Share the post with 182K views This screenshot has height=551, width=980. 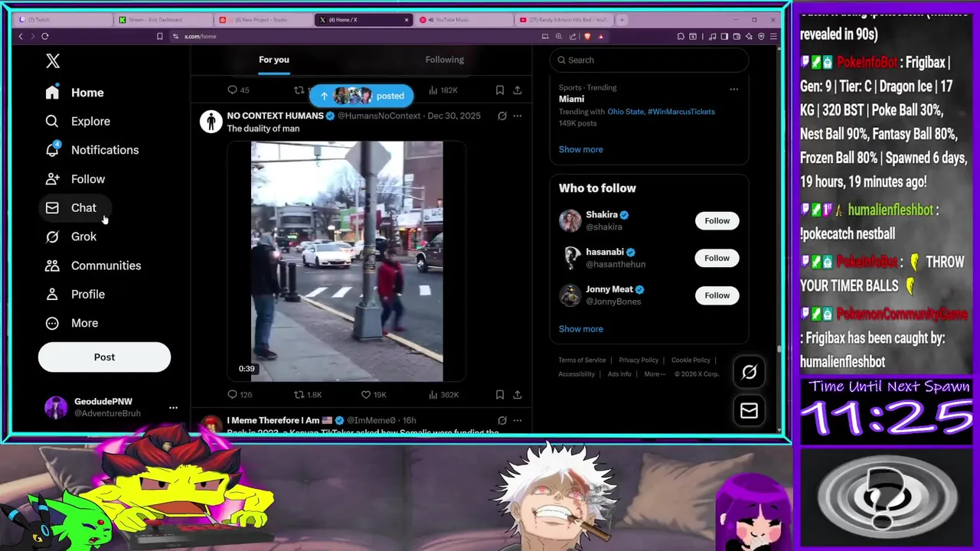click(x=518, y=90)
